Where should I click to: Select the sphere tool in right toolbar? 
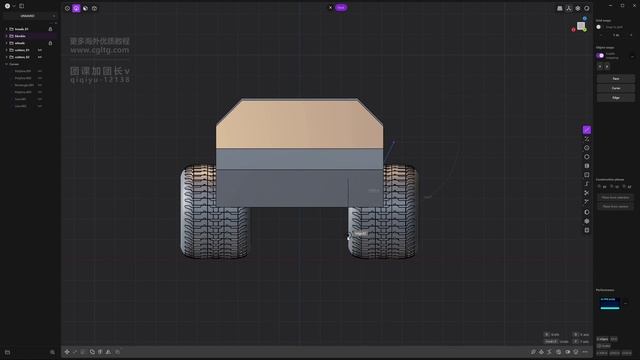pyautogui.click(x=587, y=212)
